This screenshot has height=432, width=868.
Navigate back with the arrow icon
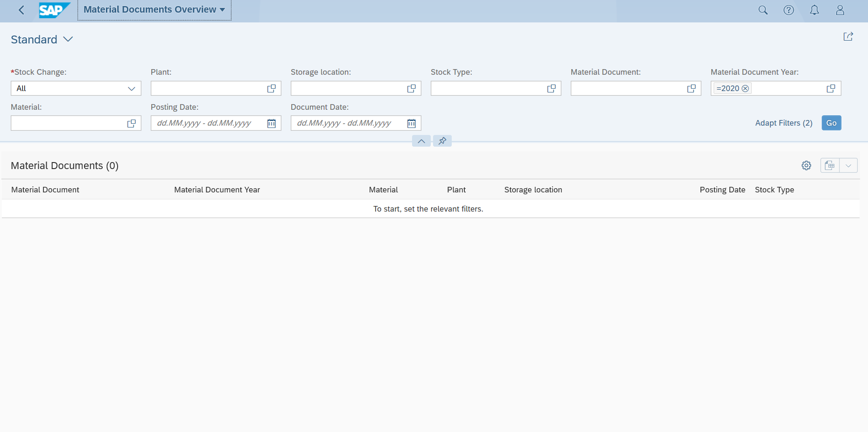pos(21,10)
